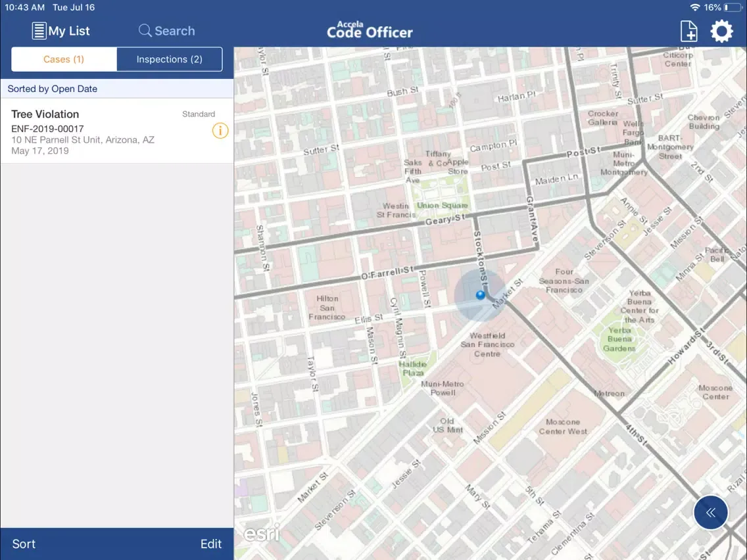Tap the Search text label
Image resolution: width=747 pixels, height=560 pixels.
tap(175, 31)
